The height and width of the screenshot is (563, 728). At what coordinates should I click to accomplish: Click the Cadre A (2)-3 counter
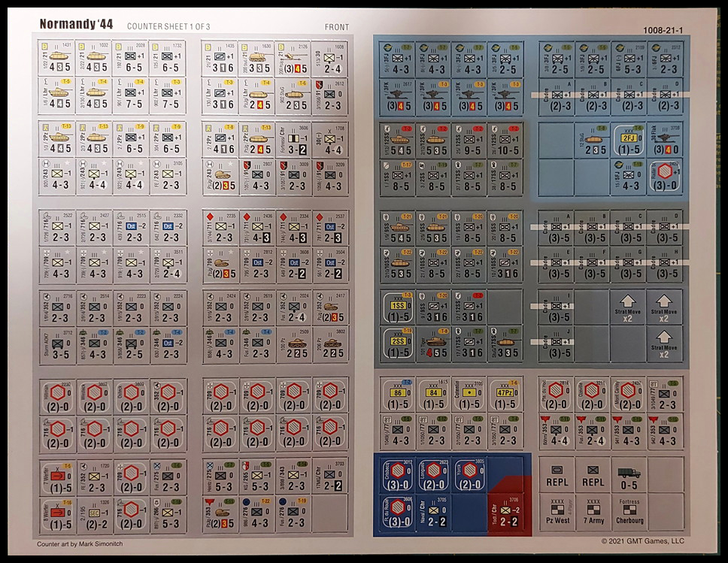click(557, 96)
